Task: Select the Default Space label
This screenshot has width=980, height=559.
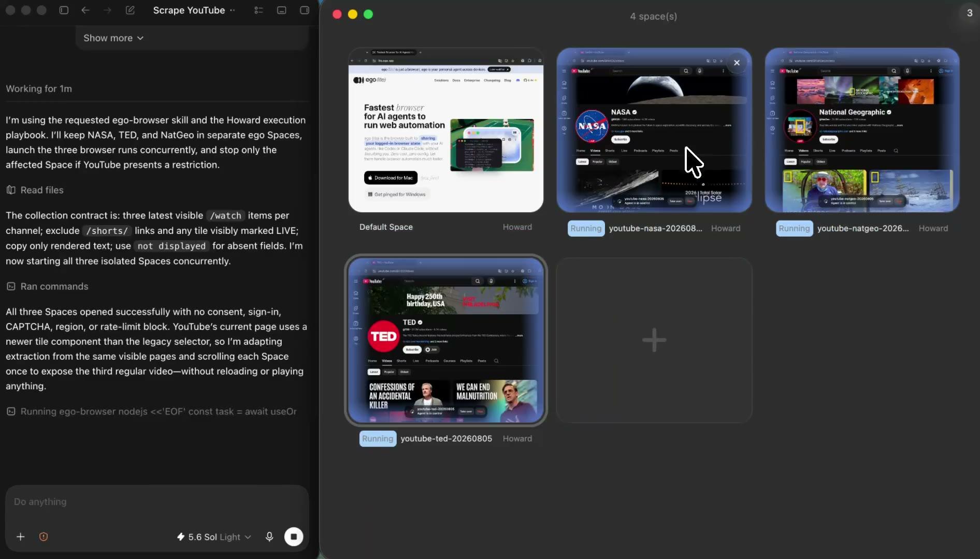Action: [x=386, y=227]
